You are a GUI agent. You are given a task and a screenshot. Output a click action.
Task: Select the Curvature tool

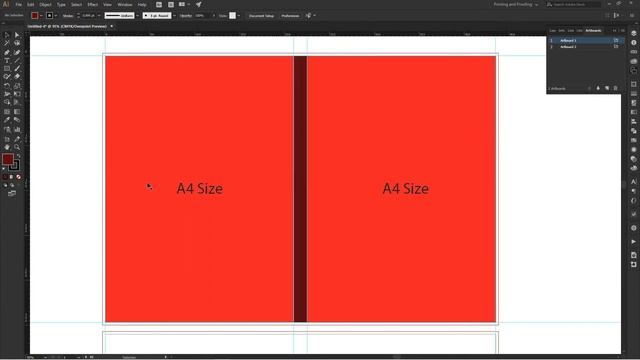tap(17, 52)
